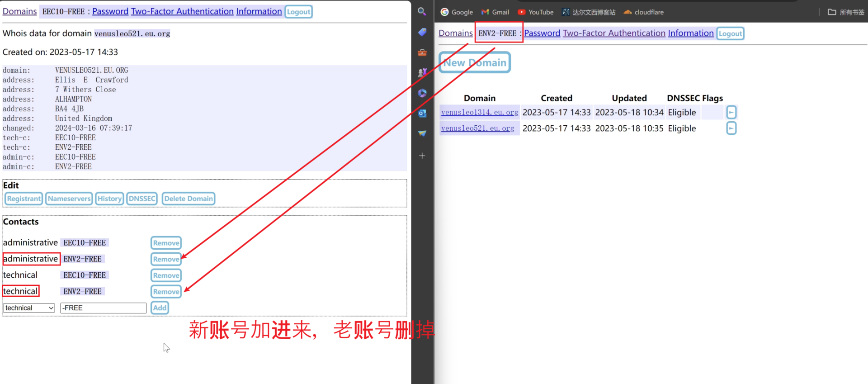
Task: Add the new contact with Add button
Action: (x=160, y=308)
